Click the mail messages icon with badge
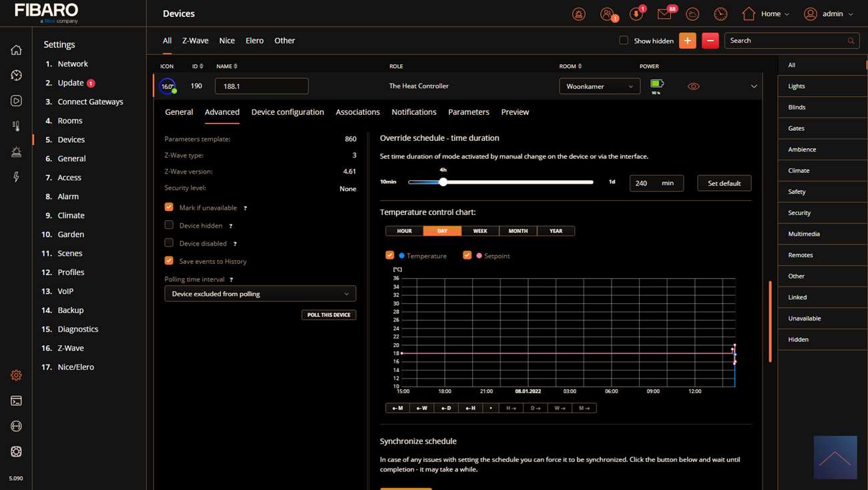 664,14
